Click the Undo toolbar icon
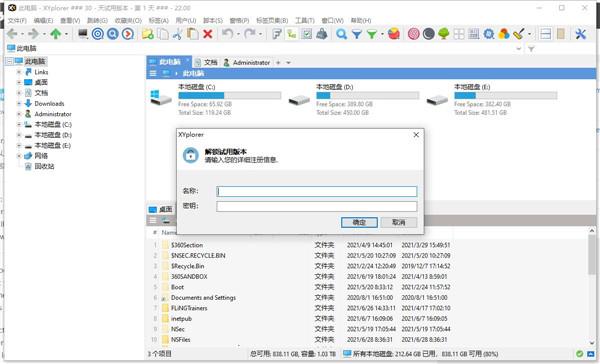This screenshot has height=364, width=600. (x=227, y=34)
